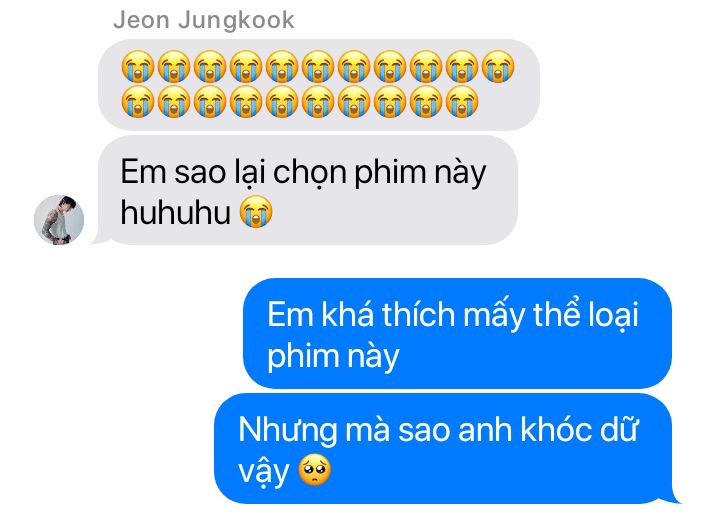Viewport: 719px width, 531px height.
Task: Click last crying emoji in top row
Action: pyautogui.click(x=498, y=66)
